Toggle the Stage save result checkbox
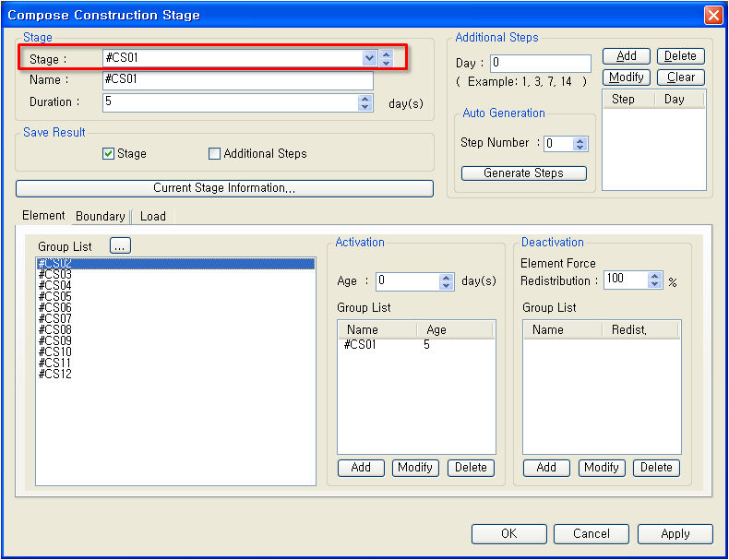Viewport: 729px width, 560px height. coord(108,153)
